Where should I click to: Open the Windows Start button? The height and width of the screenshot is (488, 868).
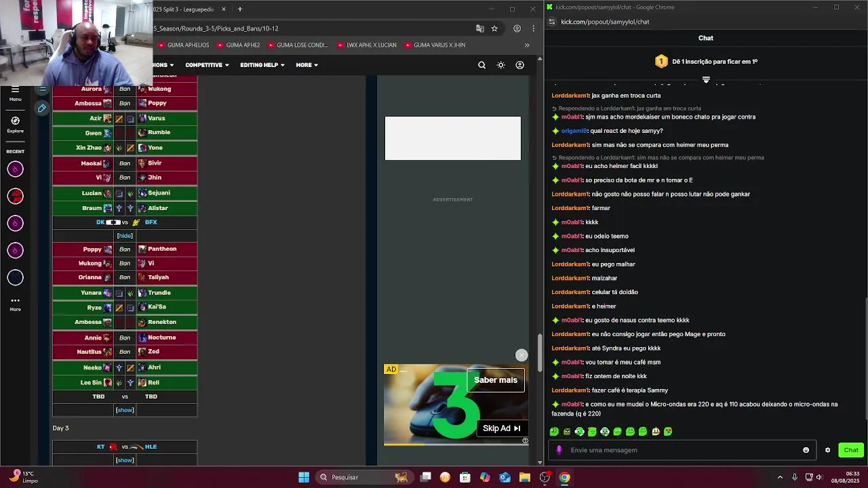[304, 477]
